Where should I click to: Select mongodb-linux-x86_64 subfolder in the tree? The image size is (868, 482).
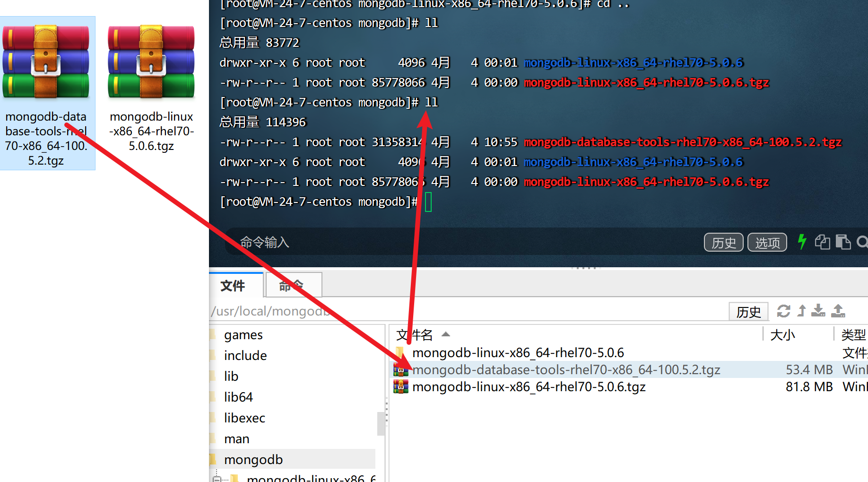point(311,478)
